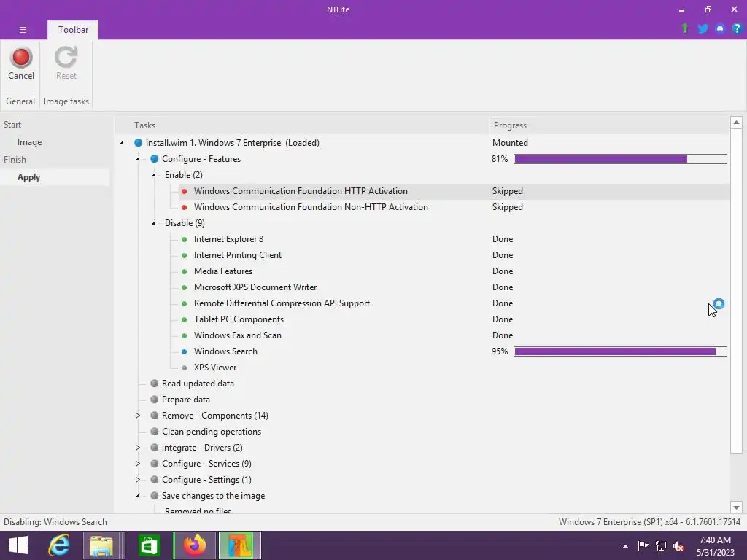Click the Configure - Features 81% progress bar
Viewport: 747px width, 560px height.
(x=620, y=159)
